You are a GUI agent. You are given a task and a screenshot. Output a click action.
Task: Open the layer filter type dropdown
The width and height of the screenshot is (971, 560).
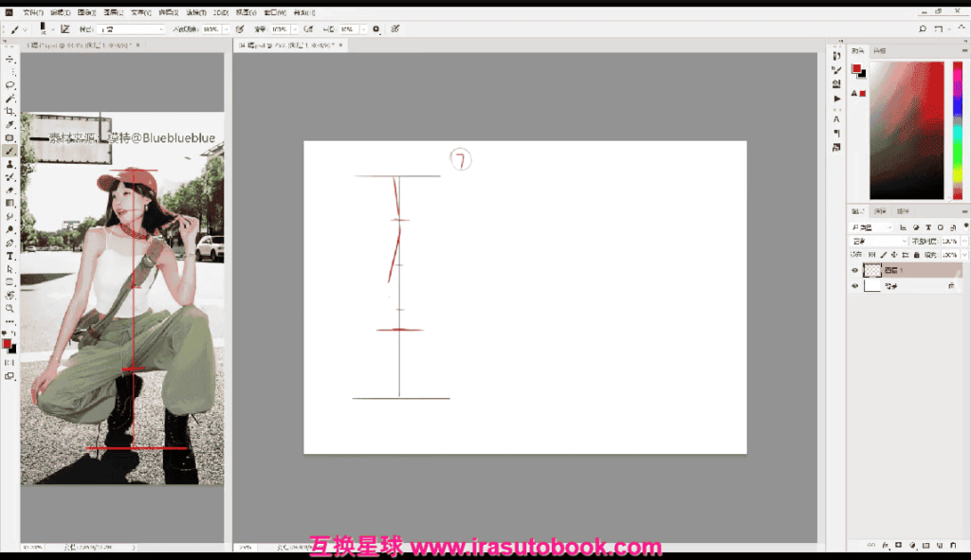[x=872, y=227]
